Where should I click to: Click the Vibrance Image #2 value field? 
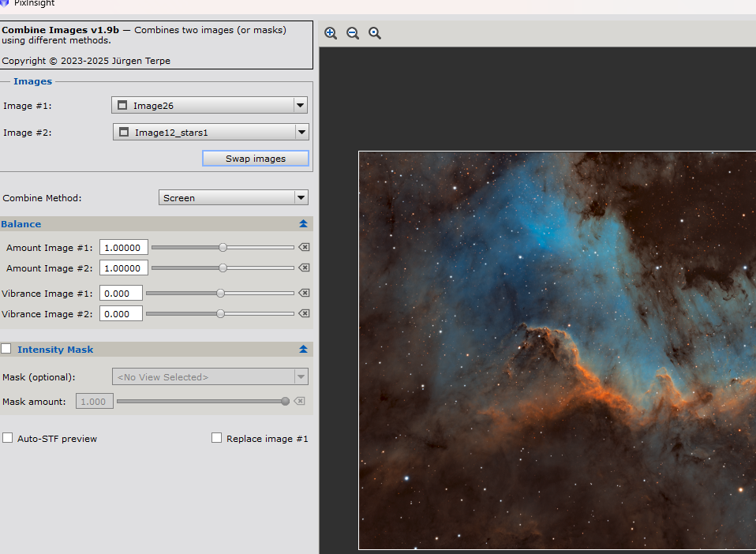click(x=121, y=314)
